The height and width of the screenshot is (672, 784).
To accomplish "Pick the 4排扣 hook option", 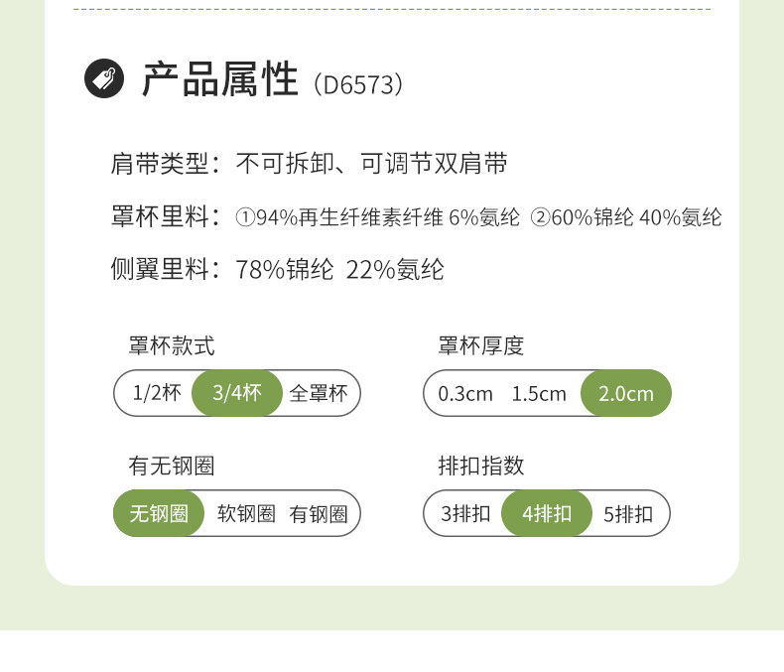I will [x=547, y=514].
